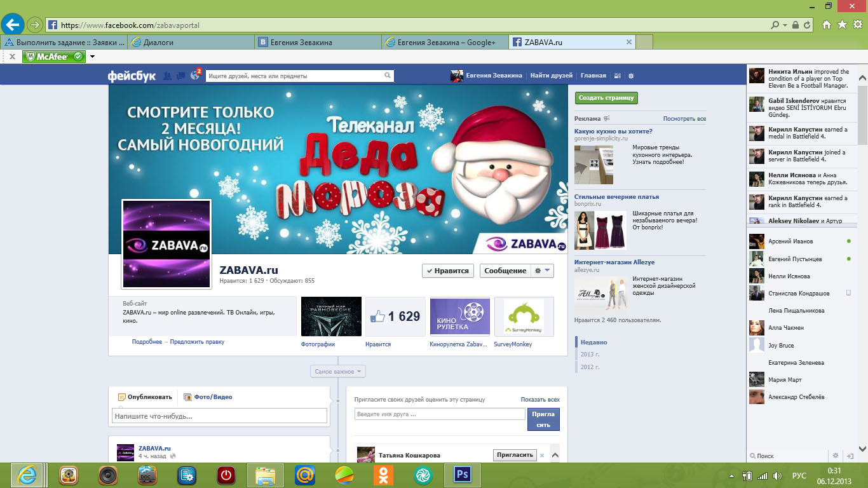Open Facebook messages icon in header
The image size is (868, 488).
(x=181, y=76)
